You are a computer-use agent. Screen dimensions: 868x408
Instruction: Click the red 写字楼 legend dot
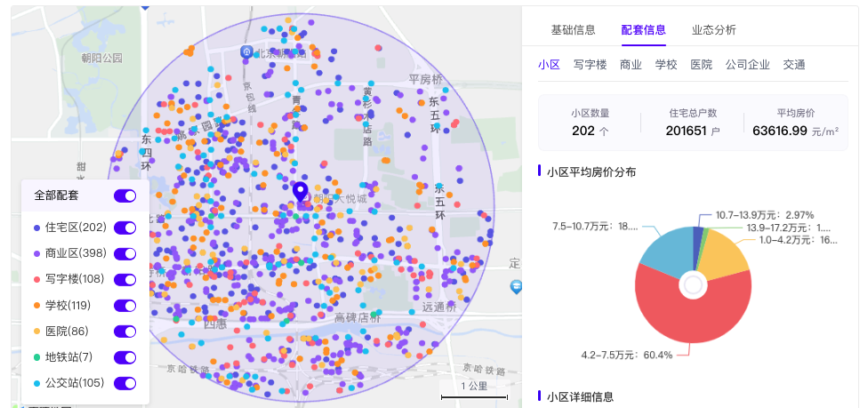pos(36,279)
